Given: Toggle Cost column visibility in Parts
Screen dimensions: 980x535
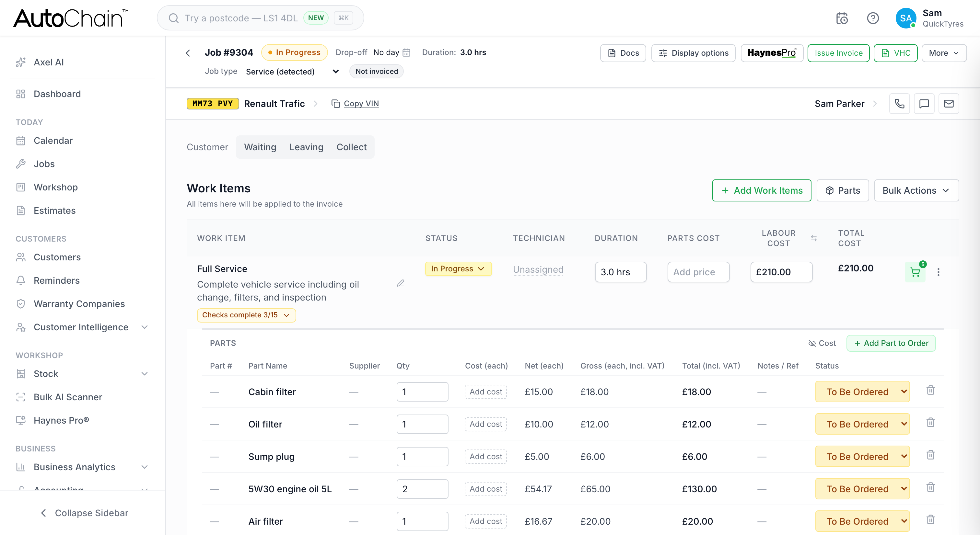Looking at the screenshot, I should tap(822, 343).
